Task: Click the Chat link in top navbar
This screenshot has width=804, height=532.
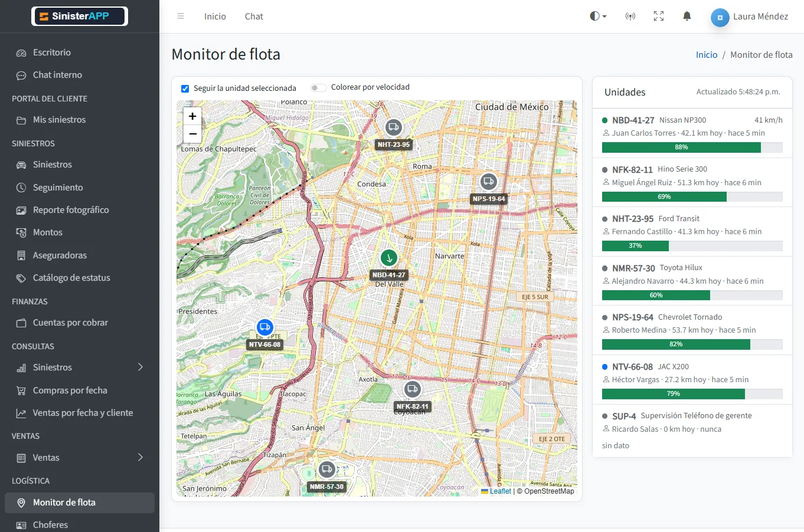Action: [x=254, y=17]
